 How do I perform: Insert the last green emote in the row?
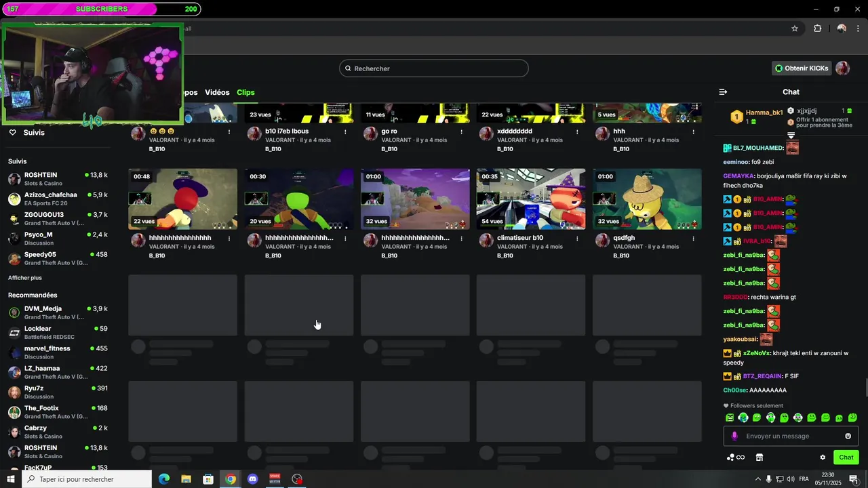pos(852,418)
